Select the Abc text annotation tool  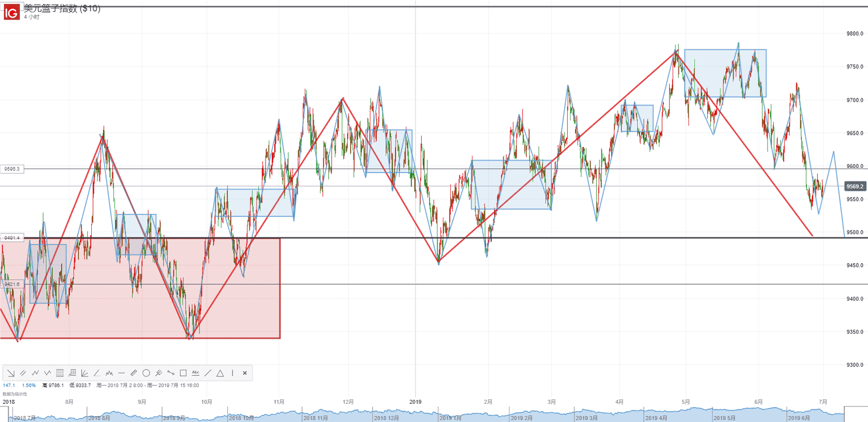coord(195,373)
